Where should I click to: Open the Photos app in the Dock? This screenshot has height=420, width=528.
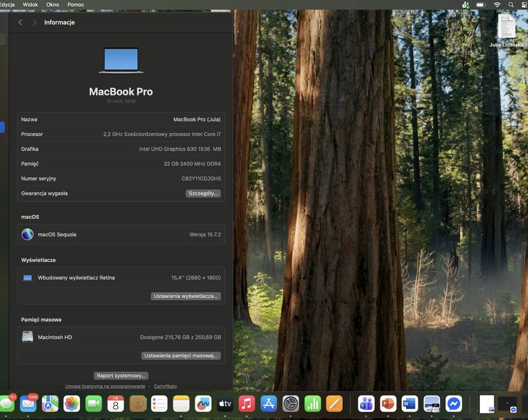pos(72,403)
